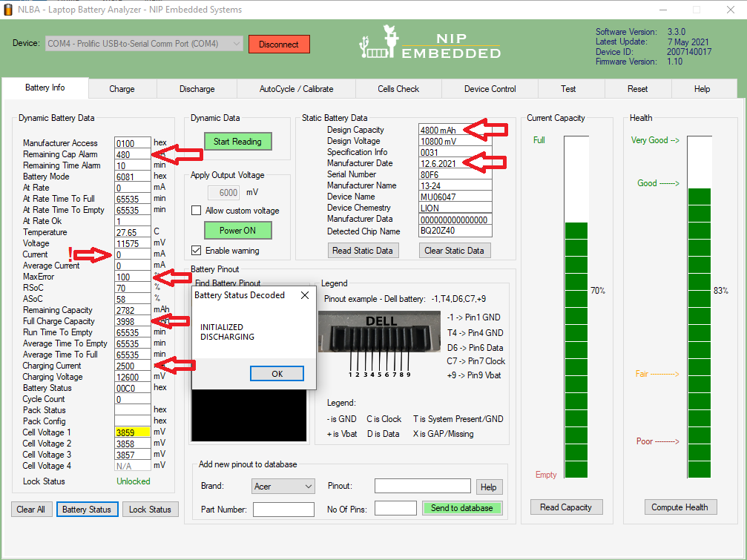
Task: Click the Health 83% bar
Action: tap(700, 306)
